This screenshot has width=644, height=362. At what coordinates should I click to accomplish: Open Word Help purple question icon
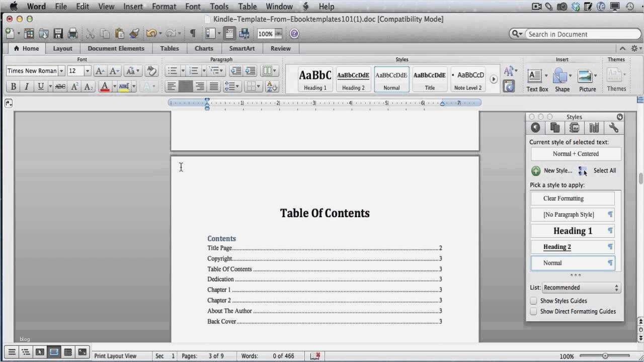294,34
